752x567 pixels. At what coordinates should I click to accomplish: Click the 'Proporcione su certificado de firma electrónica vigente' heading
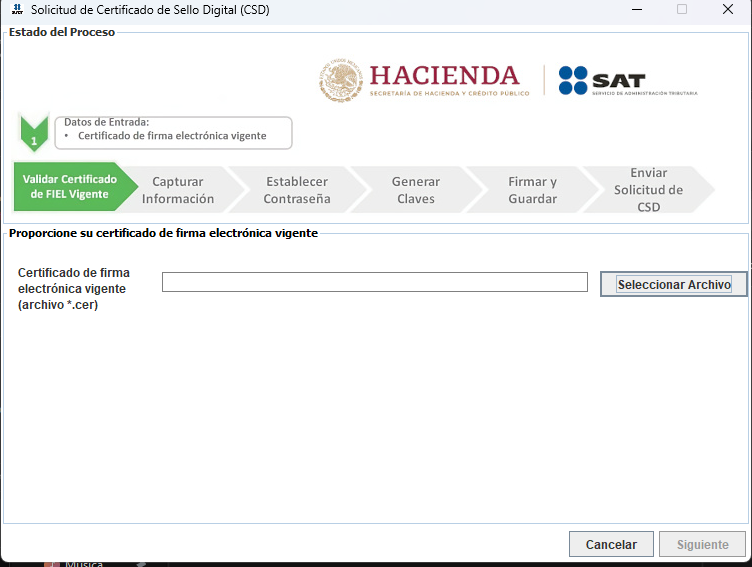click(163, 233)
